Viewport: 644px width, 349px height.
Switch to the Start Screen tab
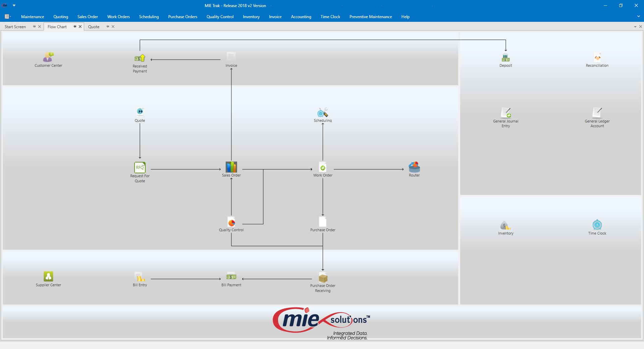point(15,27)
